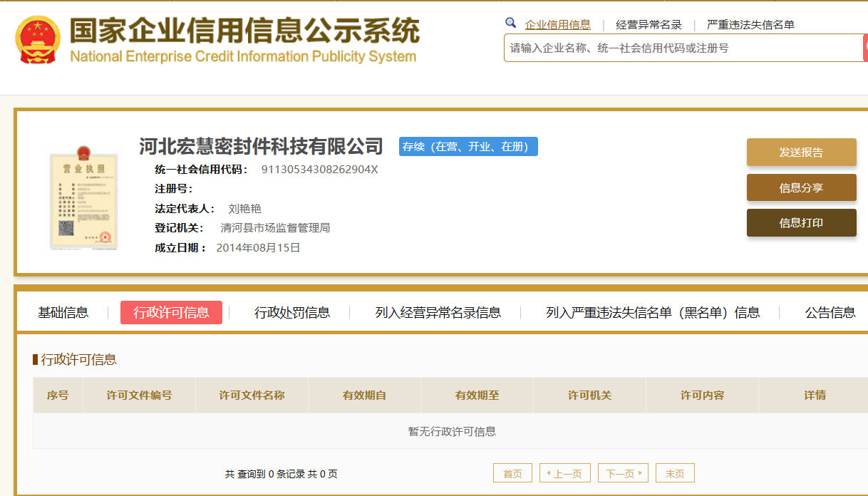868x496 pixels.
Task: Go to 首页 first page
Action: (512, 473)
